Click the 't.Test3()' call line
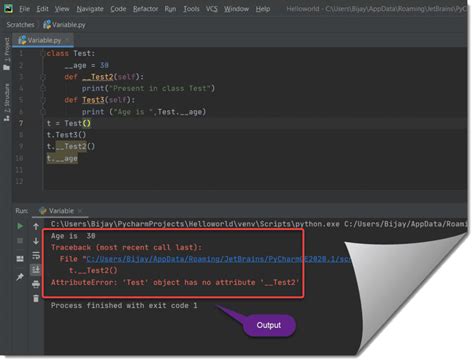474x362 pixels. tap(66, 135)
